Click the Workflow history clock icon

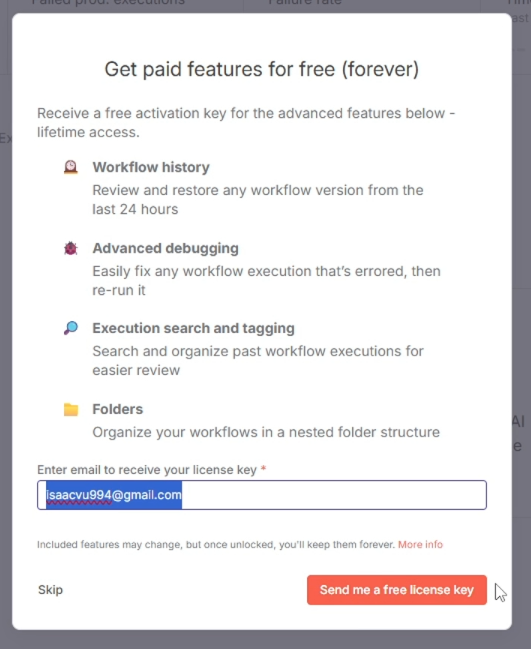click(71, 167)
